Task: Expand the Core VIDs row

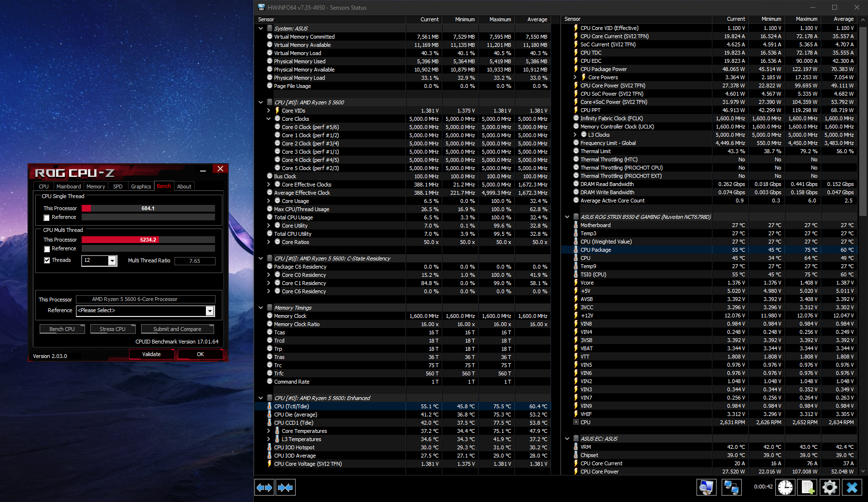Action: (x=269, y=111)
